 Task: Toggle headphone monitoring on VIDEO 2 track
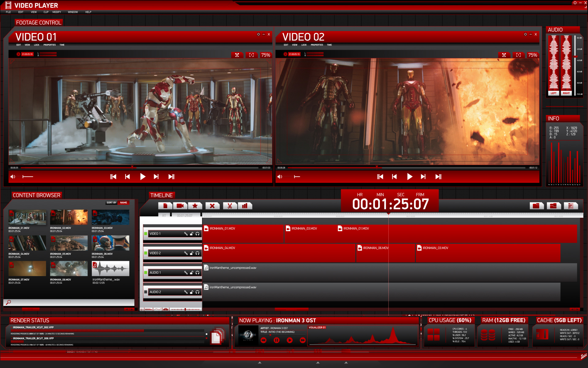tap(198, 253)
